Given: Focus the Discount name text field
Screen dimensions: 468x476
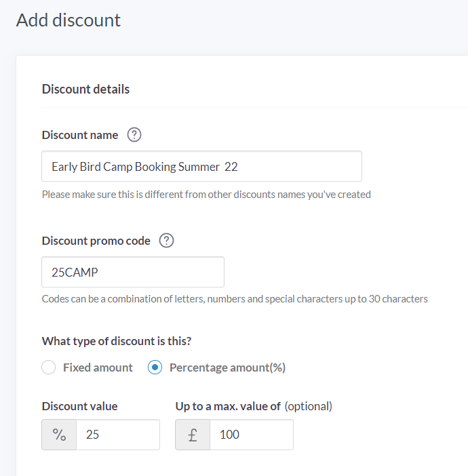Looking at the screenshot, I should coord(201,166).
